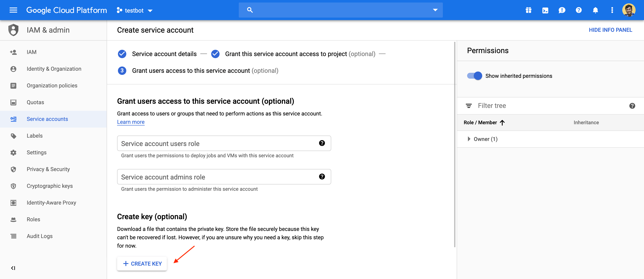Send feedback via the speech bubble icon
Viewport: 644px width, 279px height.
[x=562, y=10]
